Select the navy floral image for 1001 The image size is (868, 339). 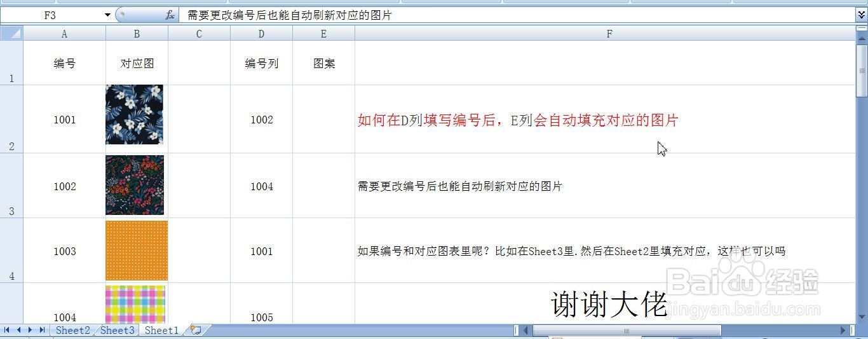point(134,114)
